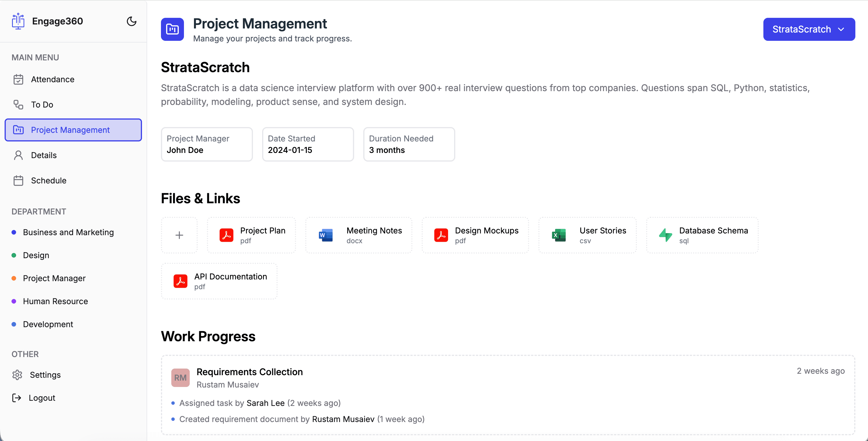This screenshot has width=868, height=441.
Task: Select Business and Marketing department
Action: [68, 232]
